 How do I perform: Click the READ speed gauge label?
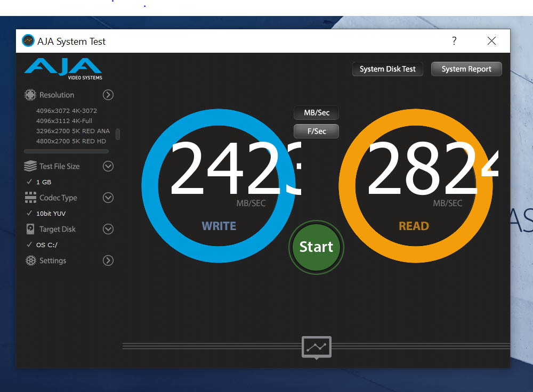(x=414, y=226)
